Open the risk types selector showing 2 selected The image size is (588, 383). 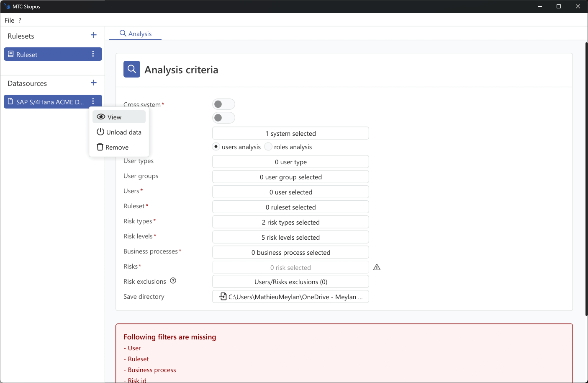pyautogui.click(x=290, y=222)
